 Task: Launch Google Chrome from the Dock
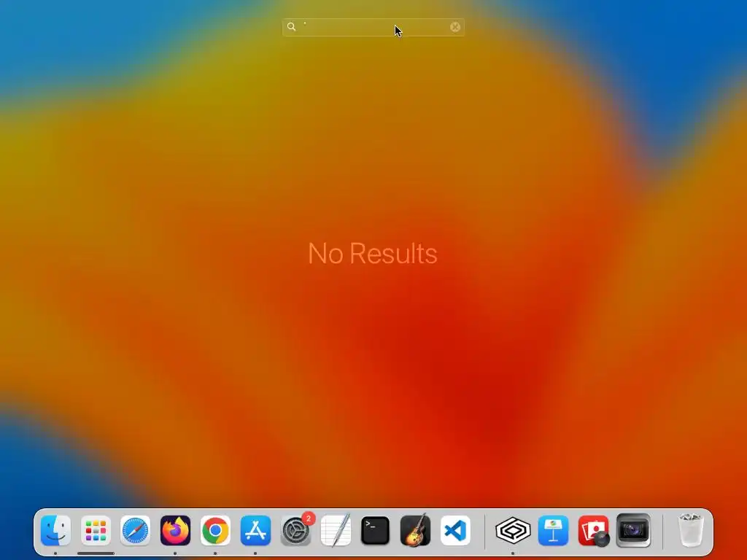click(215, 530)
